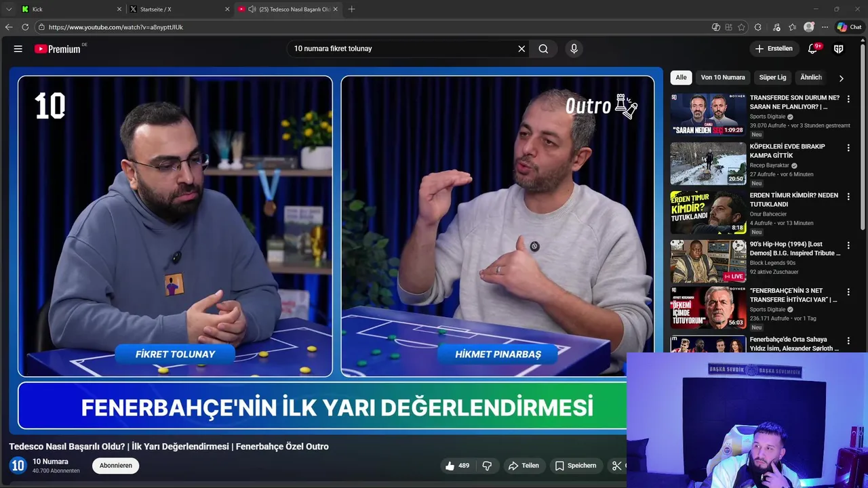
Task: Open the icon right of the notifications bell
Action: coord(838,49)
